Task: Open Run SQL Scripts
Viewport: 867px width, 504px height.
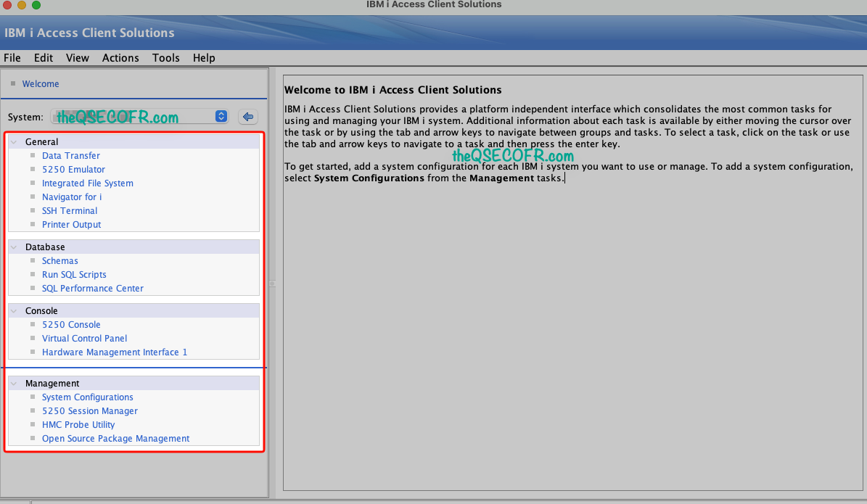Action: coord(74,275)
